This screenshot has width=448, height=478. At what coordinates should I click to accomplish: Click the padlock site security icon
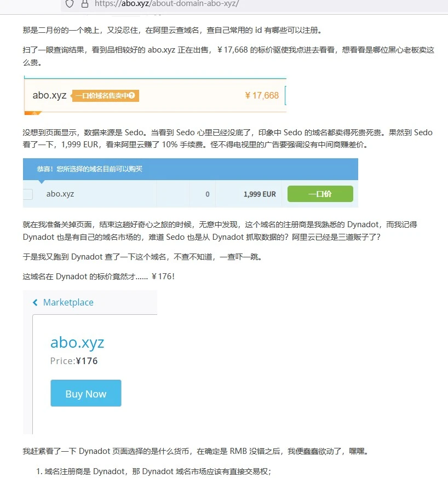pyautogui.click(x=84, y=3)
